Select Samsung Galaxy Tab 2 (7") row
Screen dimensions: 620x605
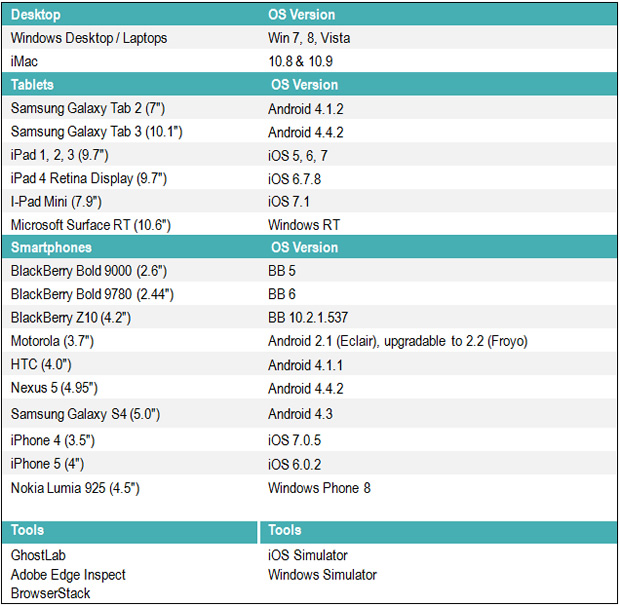[x=310, y=108]
